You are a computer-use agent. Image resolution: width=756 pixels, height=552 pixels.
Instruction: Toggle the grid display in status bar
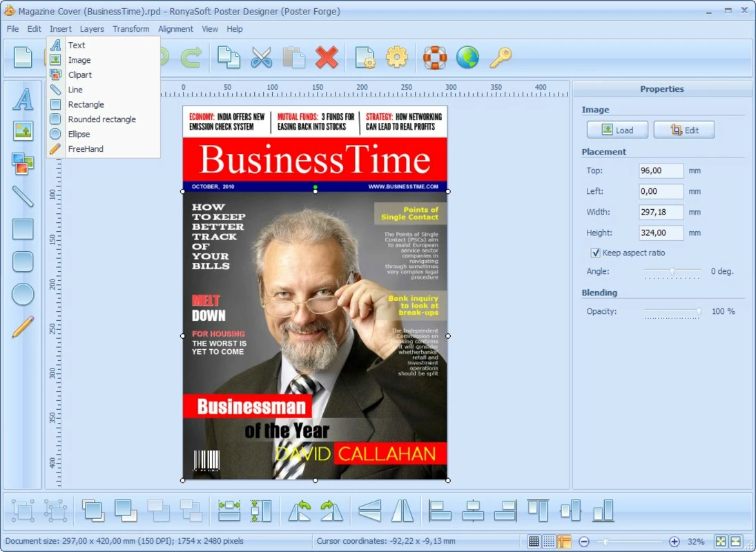534,542
